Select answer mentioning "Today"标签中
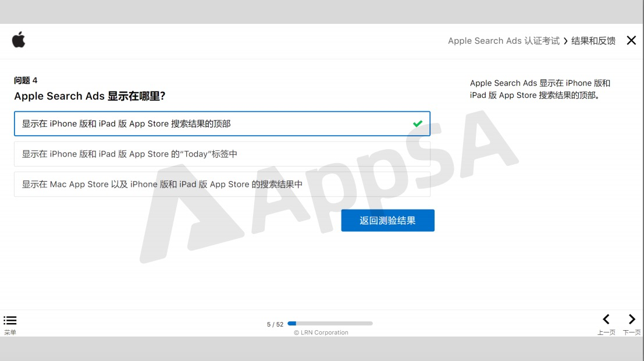Screen dimensions: 644x361 click(x=222, y=154)
